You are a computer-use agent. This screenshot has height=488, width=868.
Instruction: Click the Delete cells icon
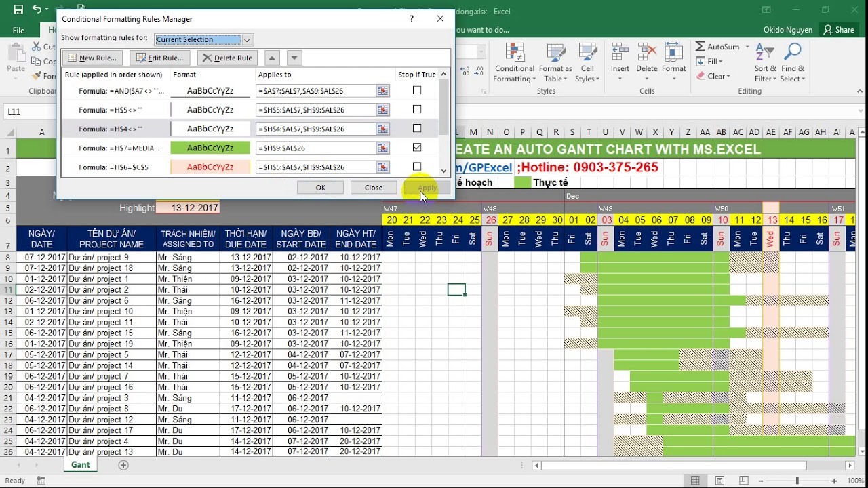tap(646, 53)
